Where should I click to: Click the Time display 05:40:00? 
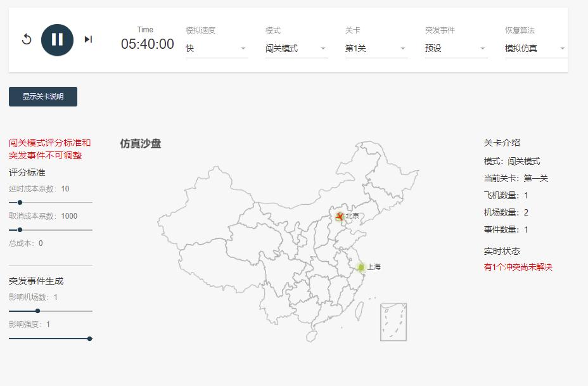(x=147, y=44)
